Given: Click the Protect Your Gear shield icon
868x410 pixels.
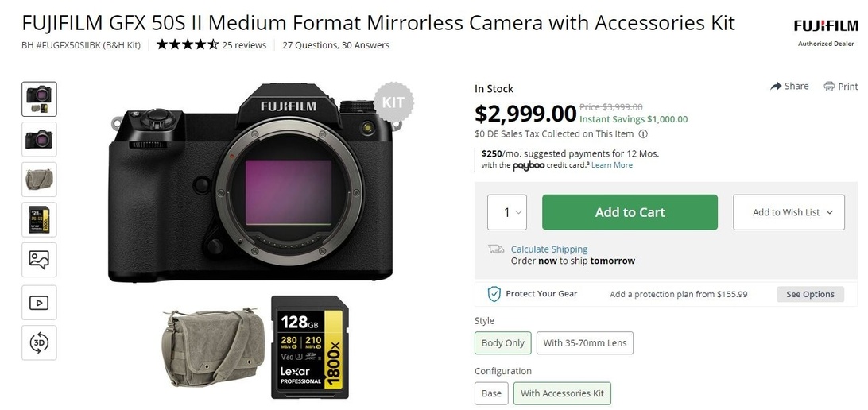Looking at the screenshot, I should click(494, 294).
